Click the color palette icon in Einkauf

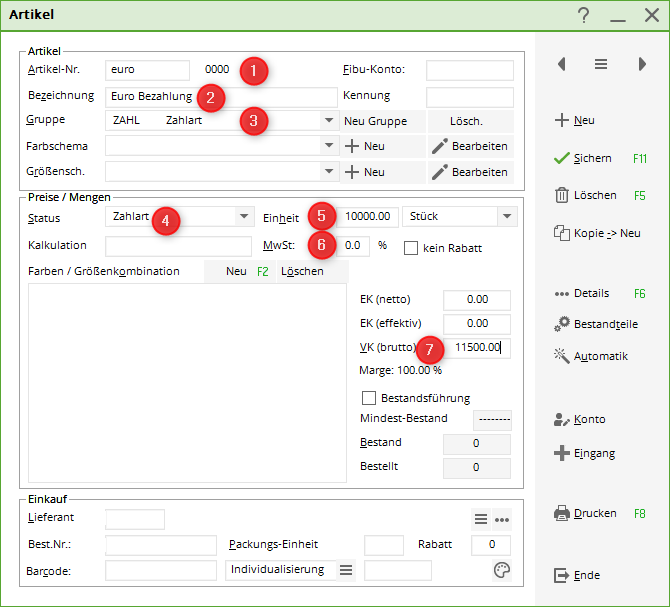(x=502, y=570)
